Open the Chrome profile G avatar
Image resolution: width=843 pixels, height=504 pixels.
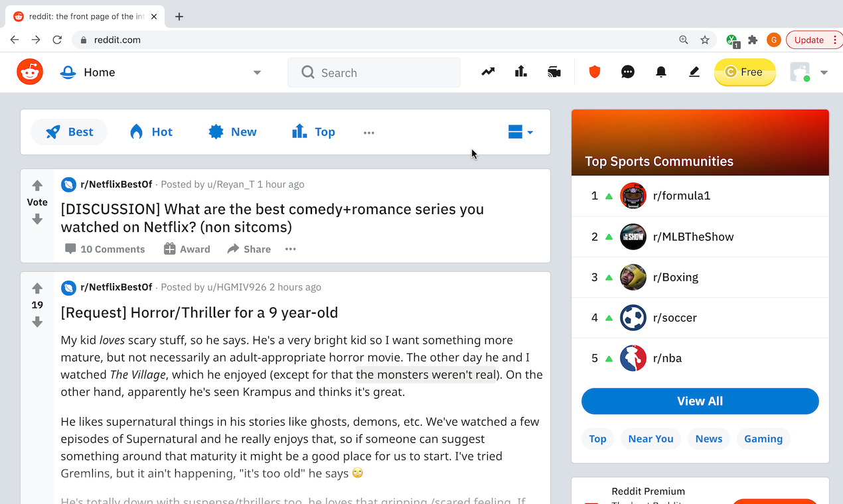[773, 40]
